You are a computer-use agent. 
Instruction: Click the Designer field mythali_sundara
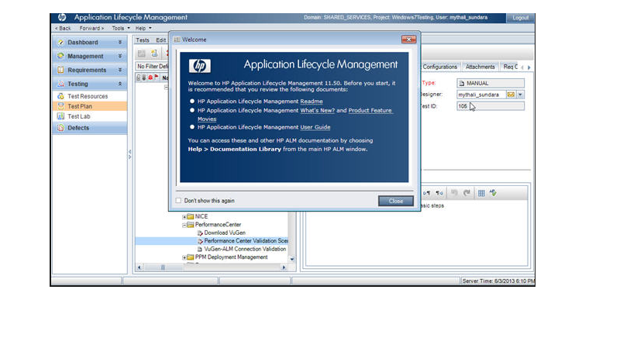481,95
